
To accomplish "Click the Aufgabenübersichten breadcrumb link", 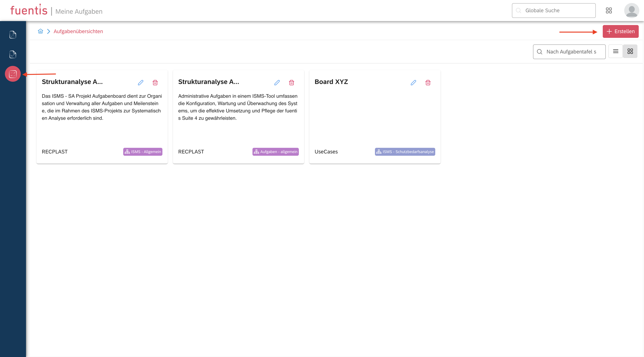I will (78, 31).
